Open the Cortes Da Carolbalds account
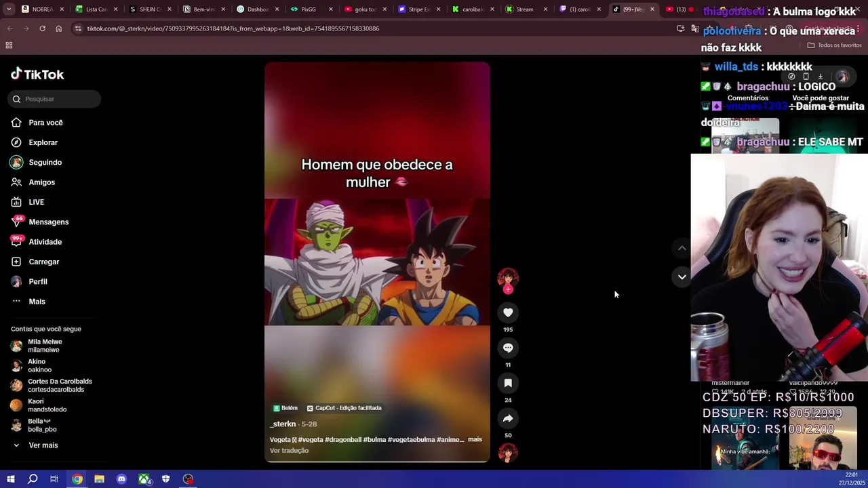 point(60,386)
